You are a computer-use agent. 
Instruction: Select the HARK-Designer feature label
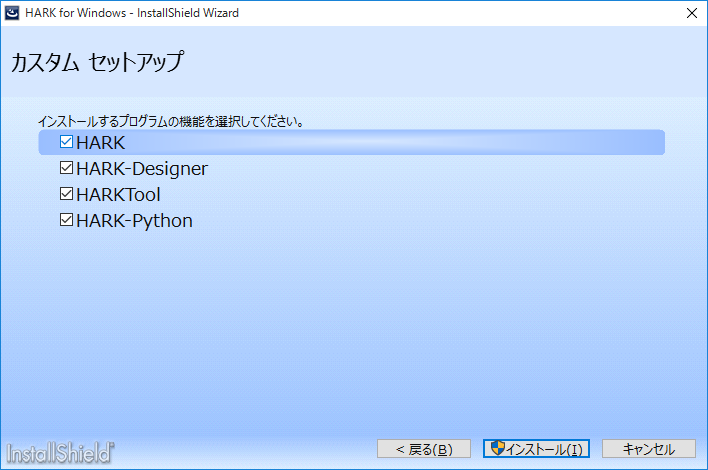(142, 168)
